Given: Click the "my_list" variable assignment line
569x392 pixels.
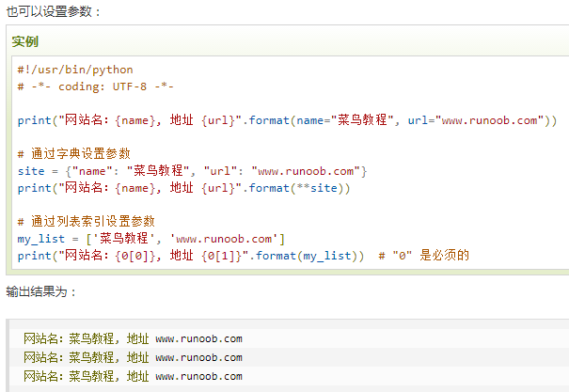Looking at the screenshot, I should pyautogui.click(x=150, y=239).
